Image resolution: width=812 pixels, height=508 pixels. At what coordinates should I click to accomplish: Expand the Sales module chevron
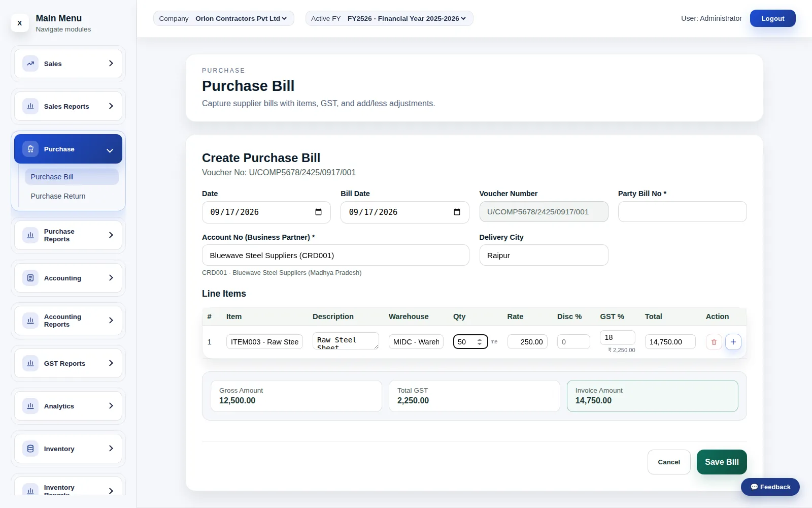click(x=111, y=63)
